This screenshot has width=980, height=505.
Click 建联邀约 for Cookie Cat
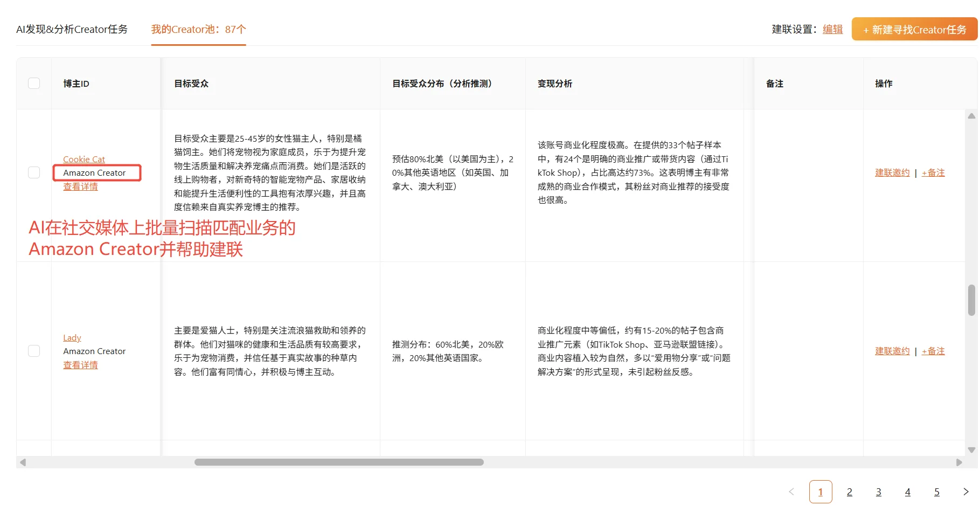tap(891, 172)
